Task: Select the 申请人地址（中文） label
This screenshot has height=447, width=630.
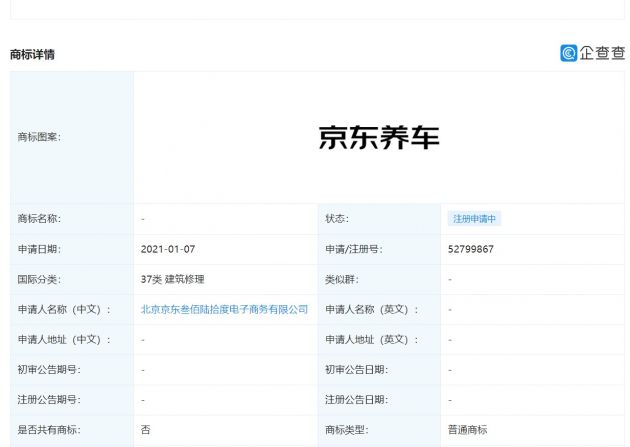Action: [x=64, y=339]
